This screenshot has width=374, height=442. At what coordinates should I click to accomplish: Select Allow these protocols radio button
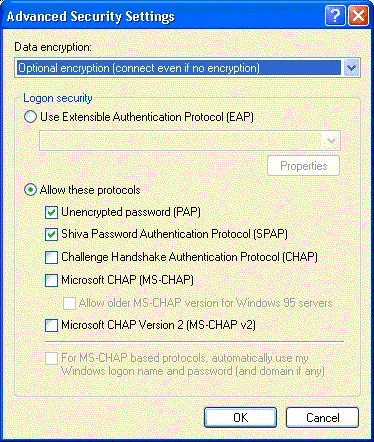pos(30,190)
